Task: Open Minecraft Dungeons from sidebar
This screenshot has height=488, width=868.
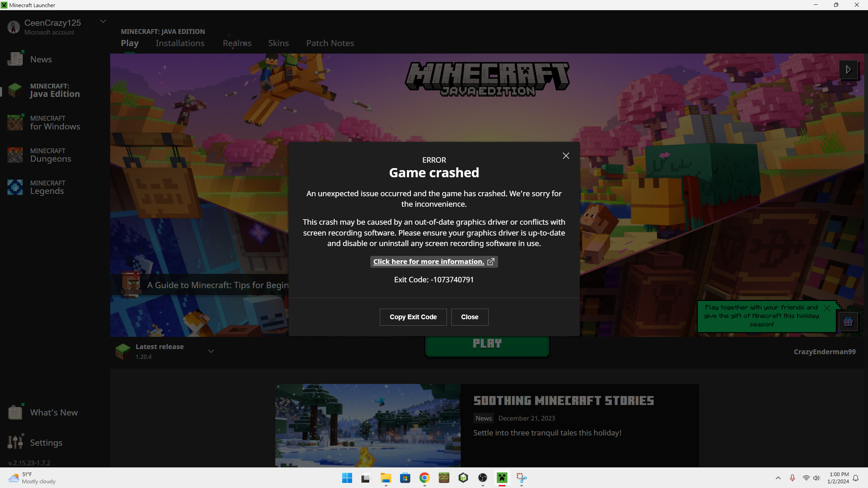Action: (x=50, y=155)
